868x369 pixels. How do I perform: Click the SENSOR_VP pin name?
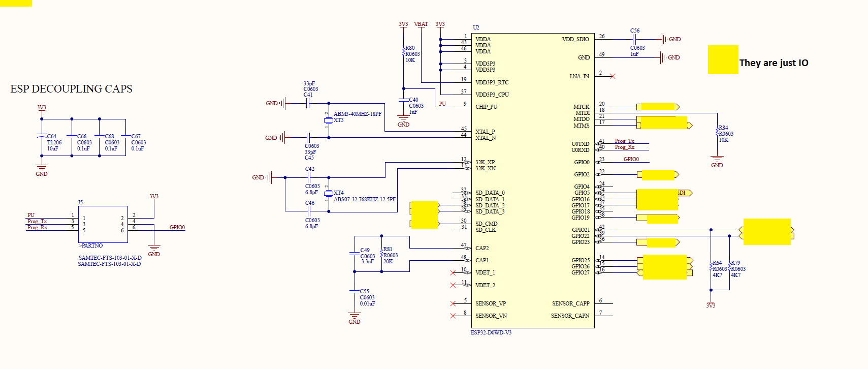click(491, 303)
